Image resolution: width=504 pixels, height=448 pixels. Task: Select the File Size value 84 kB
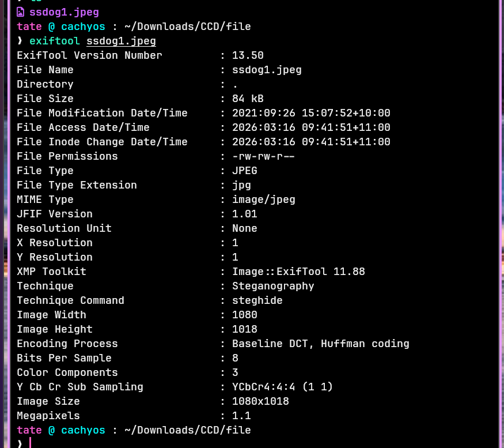coord(248,99)
